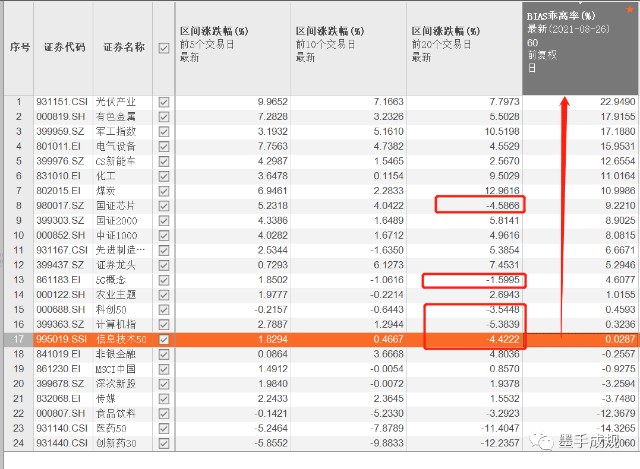Screen dimensions: 640x469
Task: Select the 医药50 security name
Action: point(111,428)
